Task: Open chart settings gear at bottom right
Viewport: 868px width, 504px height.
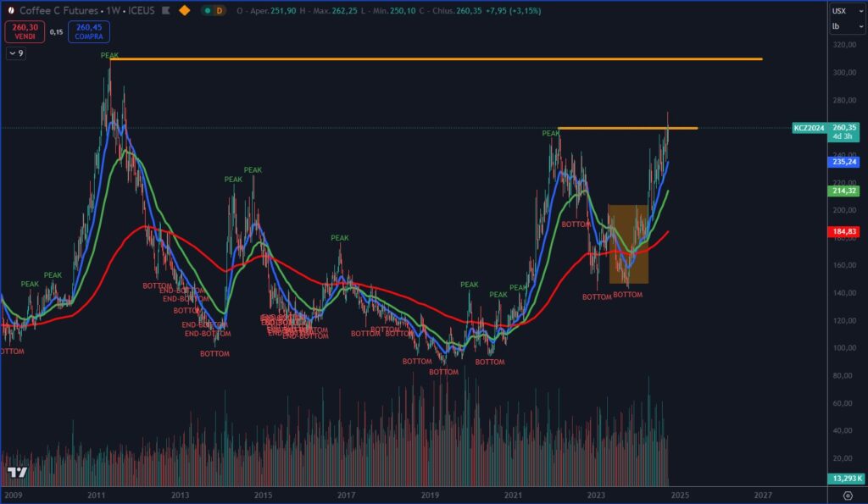Action: point(847,495)
